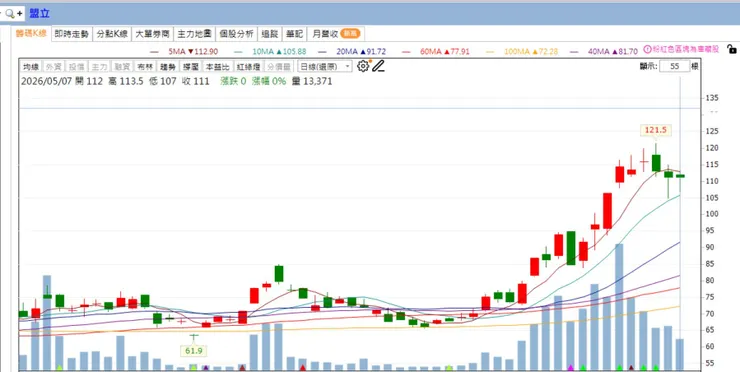Click the 盟立 stock name title

(39, 13)
